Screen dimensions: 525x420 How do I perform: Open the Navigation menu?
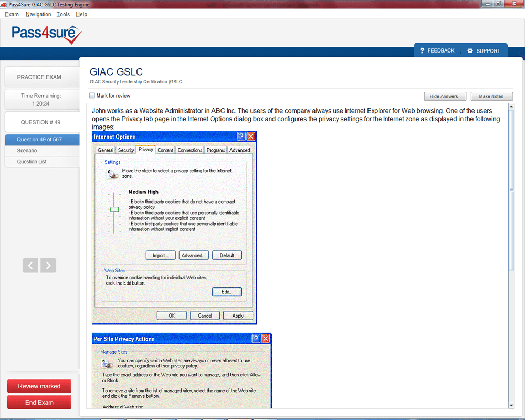coord(38,14)
